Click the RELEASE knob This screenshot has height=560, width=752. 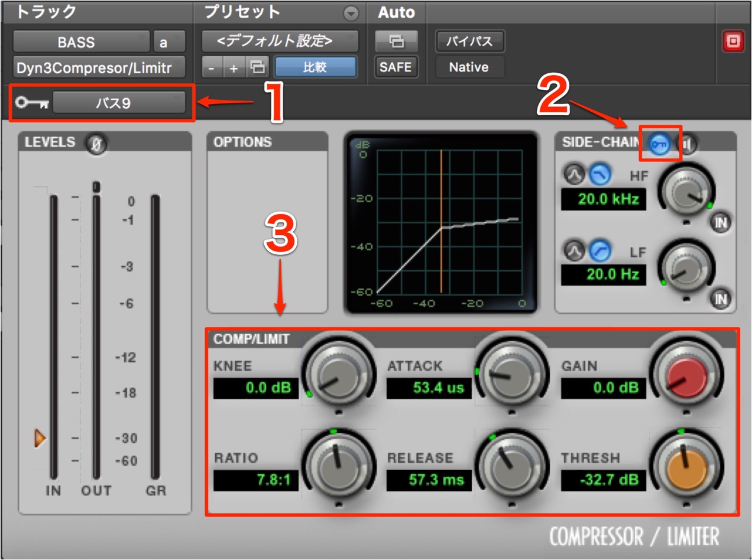(x=512, y=468)
